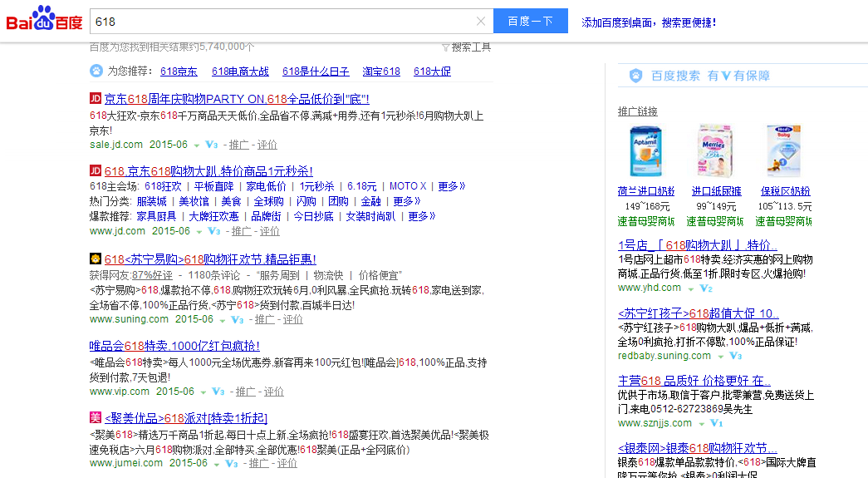Open 添加百度到桌面 link

click(649, 22)
